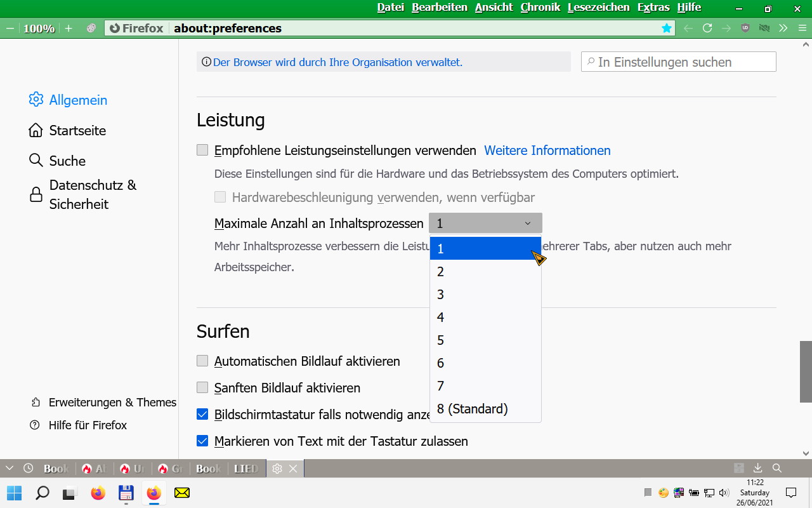This screenshot has width=812, height=508.
Task: Collapse the Maximale Anzahl an Inhaltsprozessen dropdown
Action: (x=485, y=224)
